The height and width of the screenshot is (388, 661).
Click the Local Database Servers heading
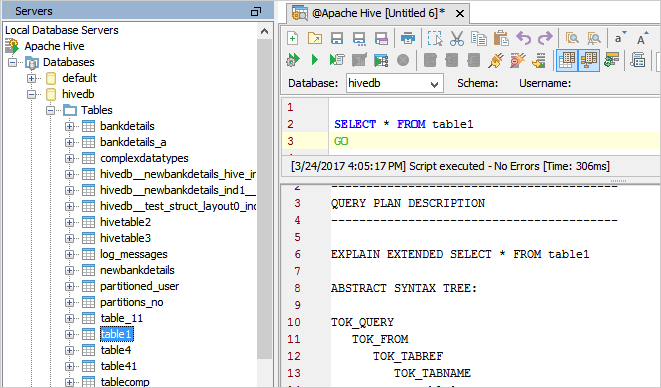(x=62, y=30)
